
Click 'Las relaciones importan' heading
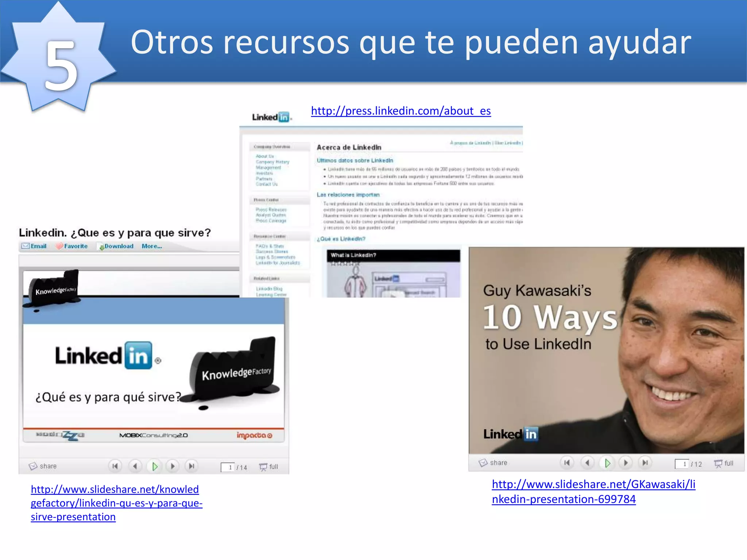tap(348, 195)
